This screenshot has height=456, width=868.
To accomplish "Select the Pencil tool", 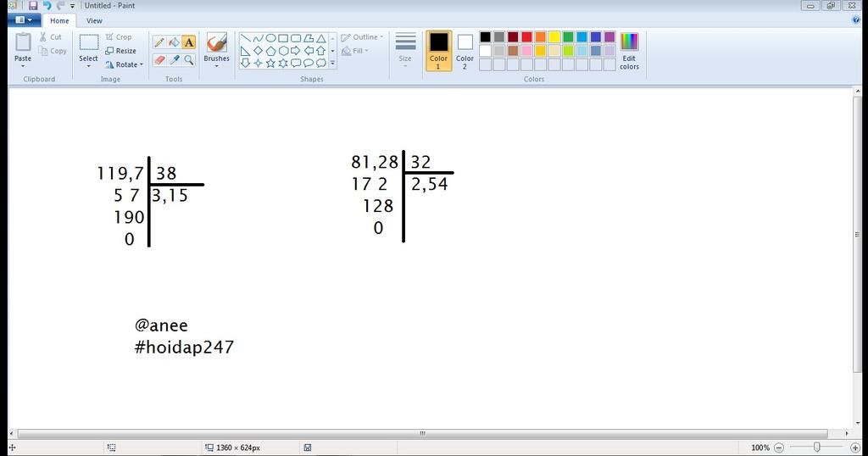I will [x=159, y=42].
